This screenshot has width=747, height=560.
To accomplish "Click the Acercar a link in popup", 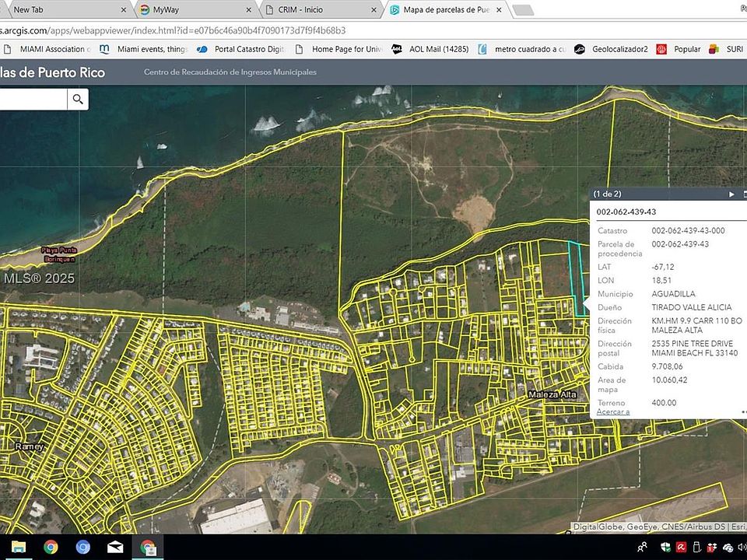I will (x=613, y=412).
